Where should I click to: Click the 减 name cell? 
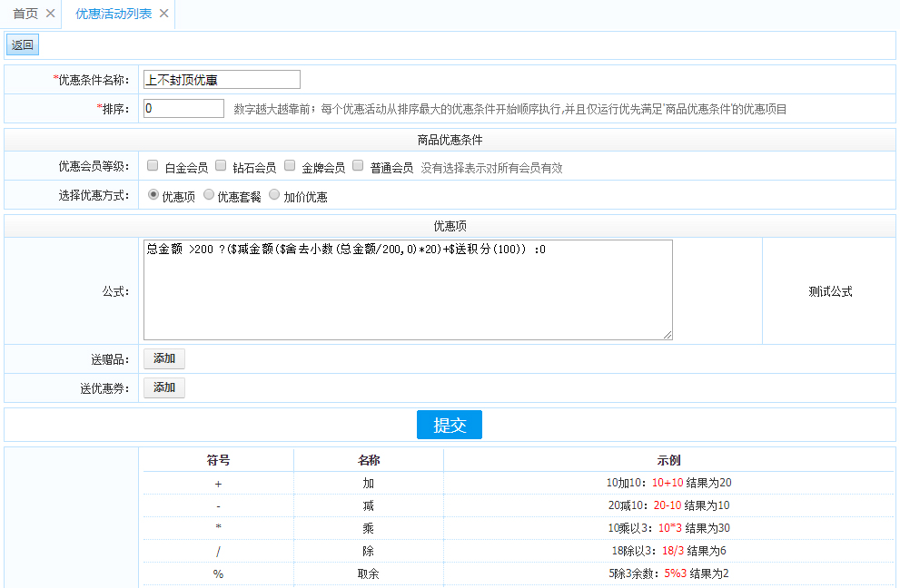coord(369,506)
